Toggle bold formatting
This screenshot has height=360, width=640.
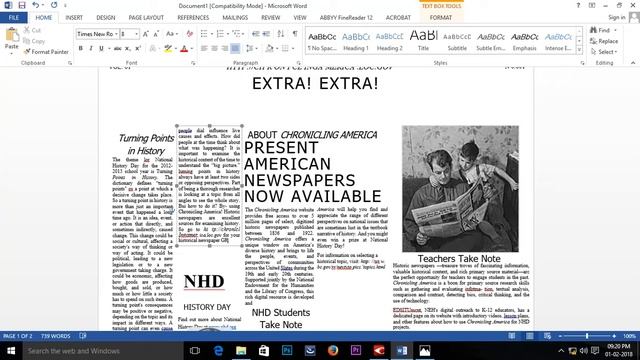[x=81, y=49]
